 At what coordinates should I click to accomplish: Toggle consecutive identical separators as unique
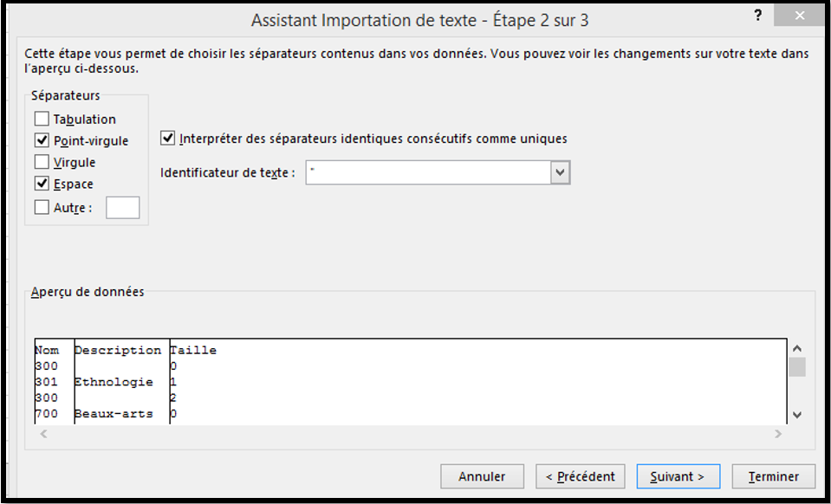click(x=167, y=139)
